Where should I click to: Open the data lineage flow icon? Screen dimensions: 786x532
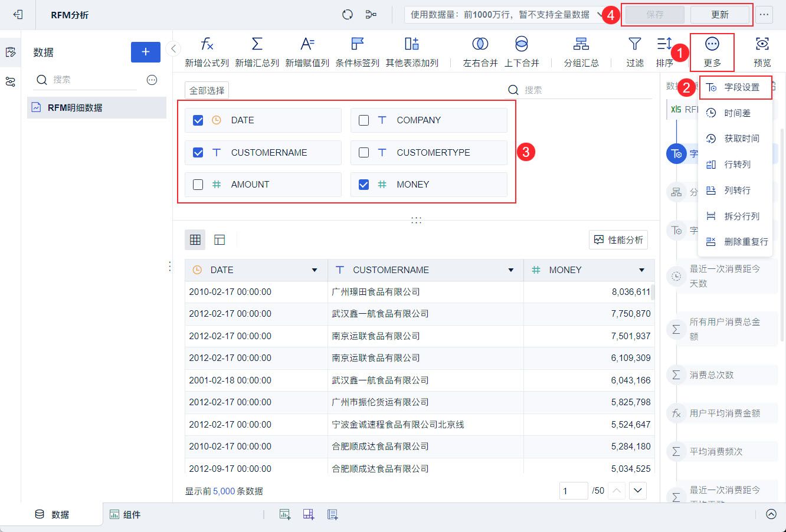point(371,15)
